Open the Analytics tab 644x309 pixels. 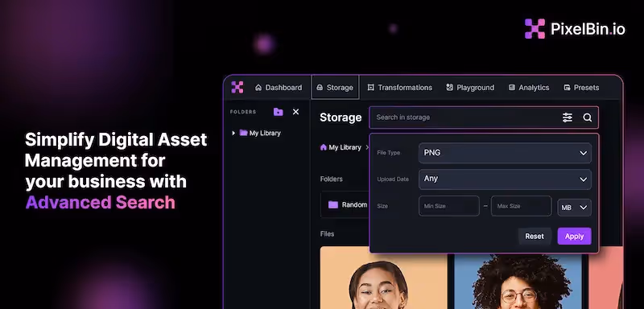tap(529, 88)
